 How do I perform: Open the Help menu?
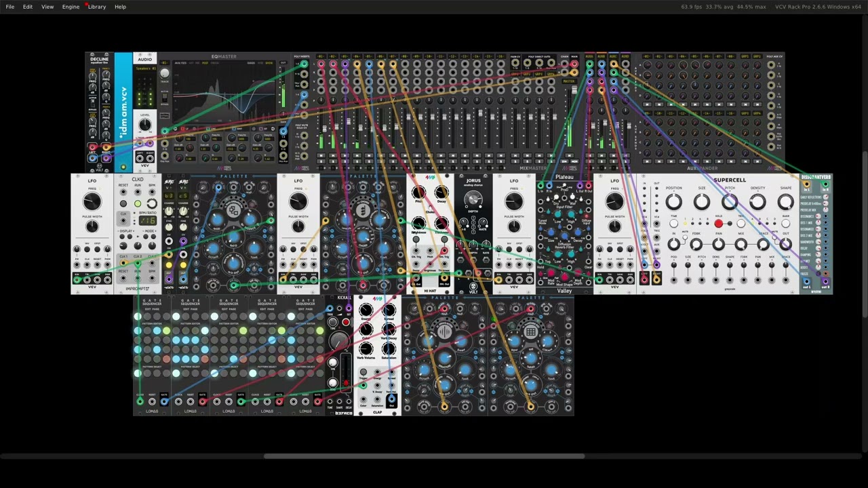pos(120,7)
